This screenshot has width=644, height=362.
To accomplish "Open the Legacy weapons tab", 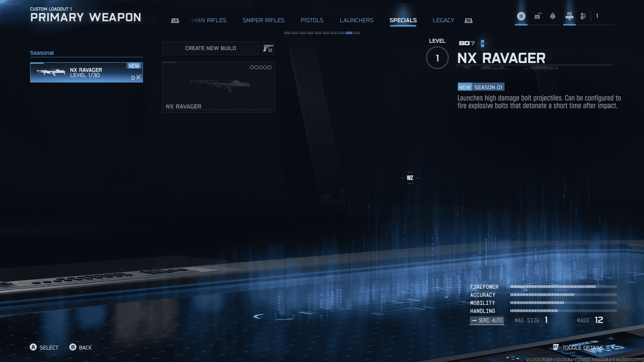I will click(x=443, y=20).
